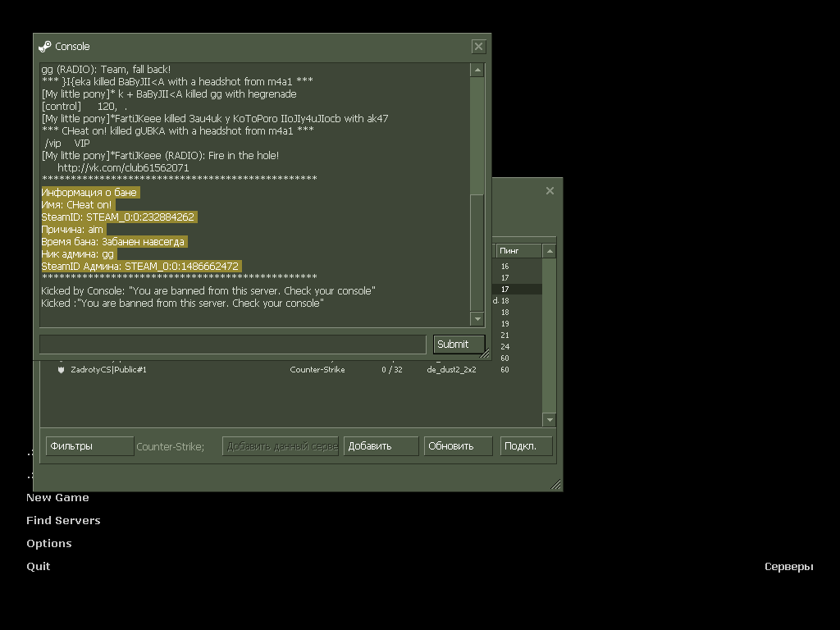
Task: Click the server list scroll down arrow
Action: (x=549, y=419)
